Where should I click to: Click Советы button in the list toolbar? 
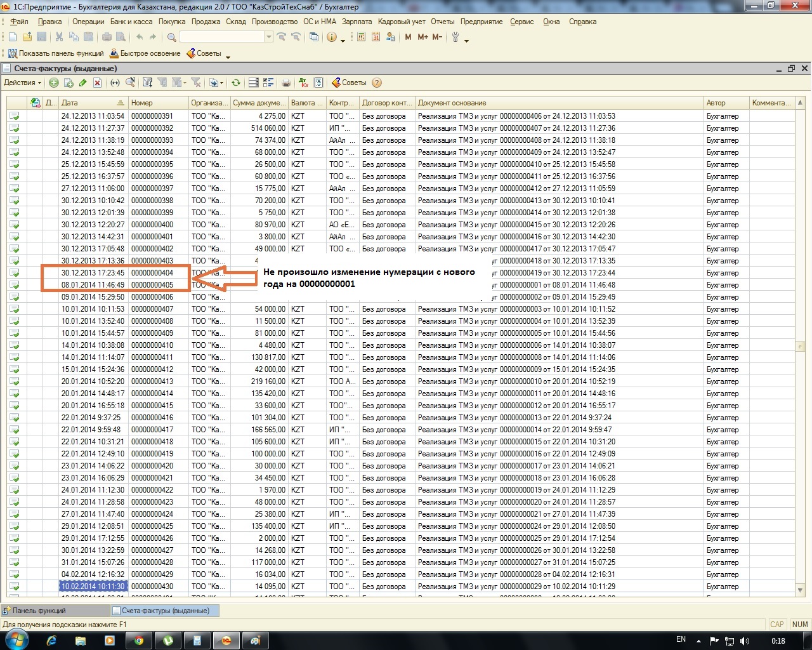point(349,83)
